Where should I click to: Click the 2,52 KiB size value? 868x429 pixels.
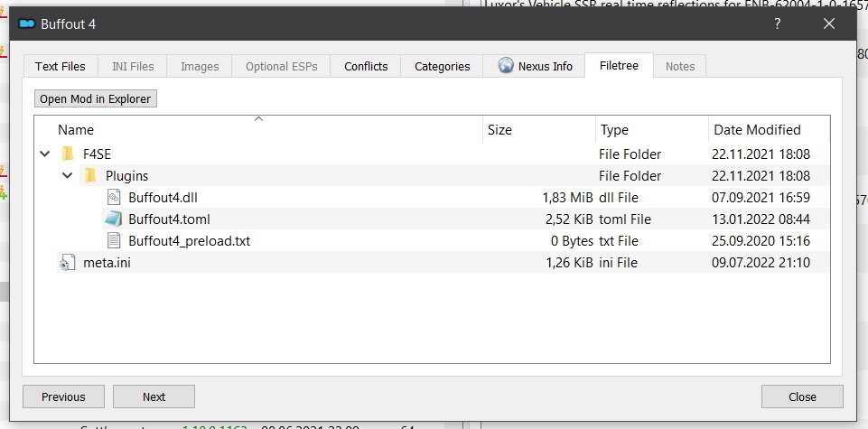[x=569, y=219]
